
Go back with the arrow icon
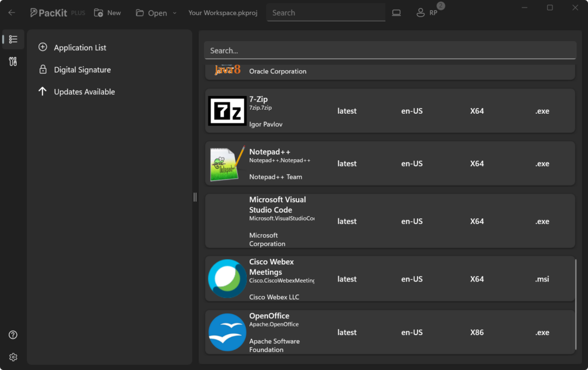[x=11, y=13]
